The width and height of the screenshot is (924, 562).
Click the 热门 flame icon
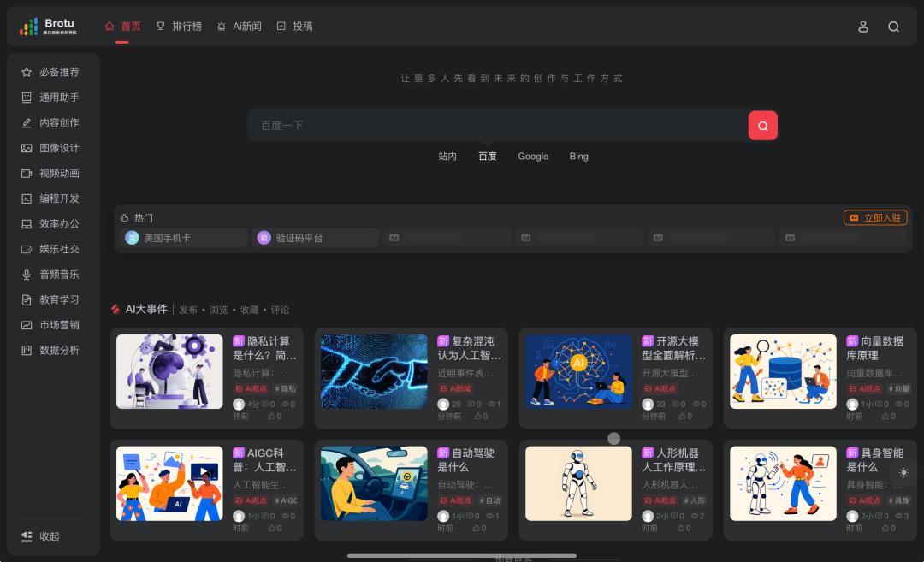point(124,218)
